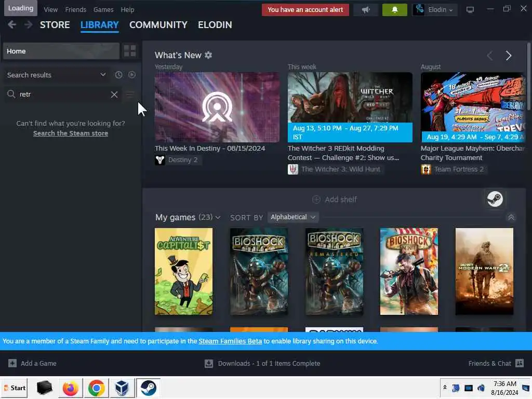Image resolution: width=532 pixels, height=399 pixels.
Task: Select the AdVenture Capitalist game cover
Action: click(x=183, y=271)
